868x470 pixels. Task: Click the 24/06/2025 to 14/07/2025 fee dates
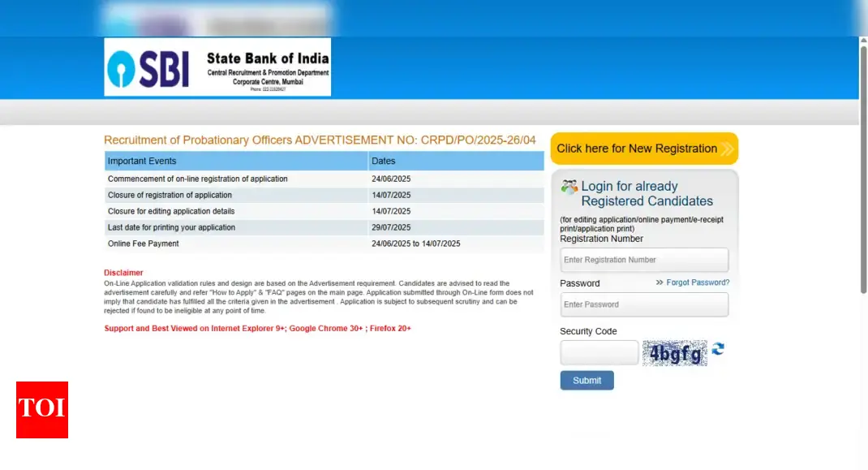(x=415, y=244)
